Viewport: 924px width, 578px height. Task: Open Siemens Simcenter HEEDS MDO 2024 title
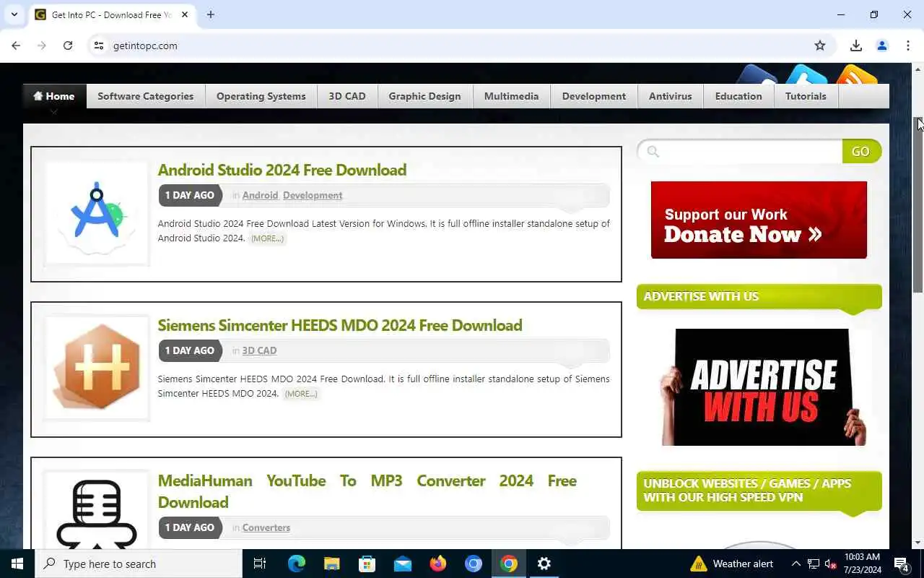(340, 325)
